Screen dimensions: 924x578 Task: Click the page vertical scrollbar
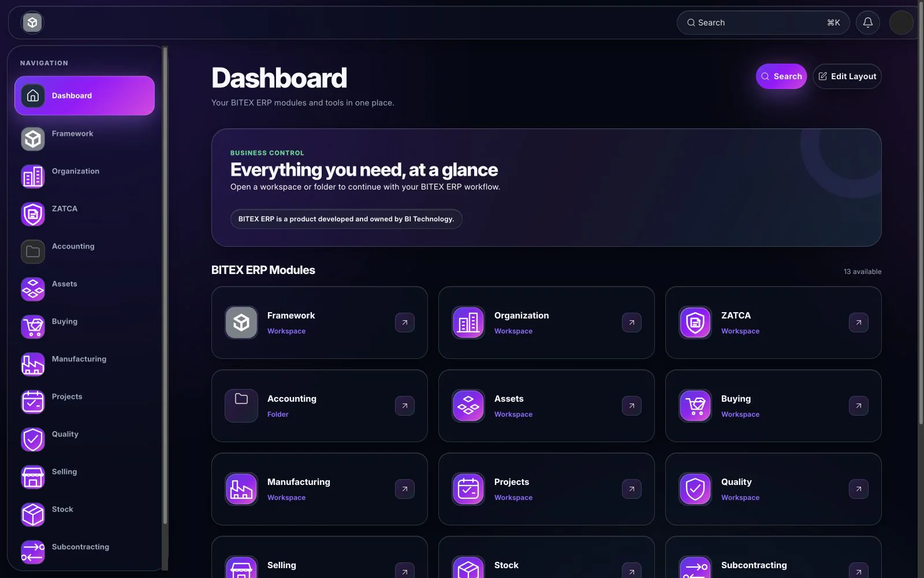tap(921, 213)
